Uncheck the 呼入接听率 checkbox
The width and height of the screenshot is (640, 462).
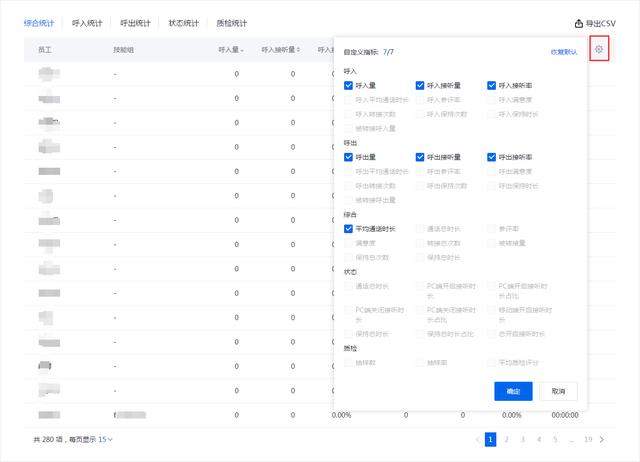click(x=491, y=85)
